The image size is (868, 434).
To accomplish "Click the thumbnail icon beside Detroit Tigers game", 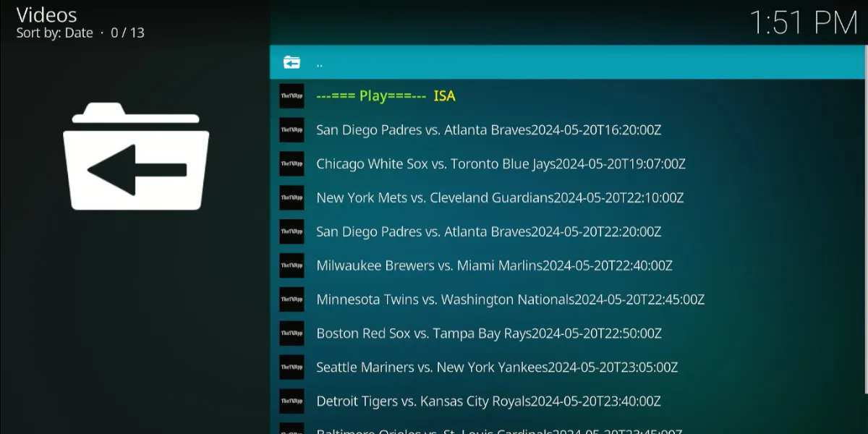I will click(292, 401).
